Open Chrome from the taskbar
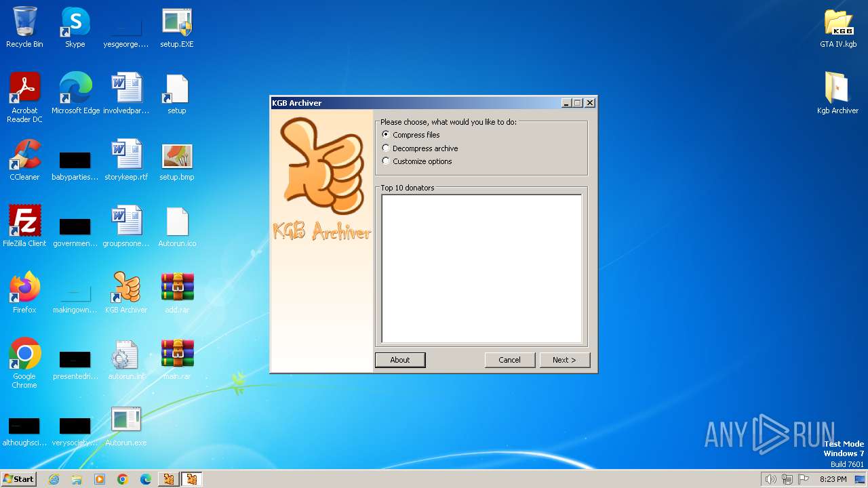Screen dimensions: 868x488 [x=123, y=479]
